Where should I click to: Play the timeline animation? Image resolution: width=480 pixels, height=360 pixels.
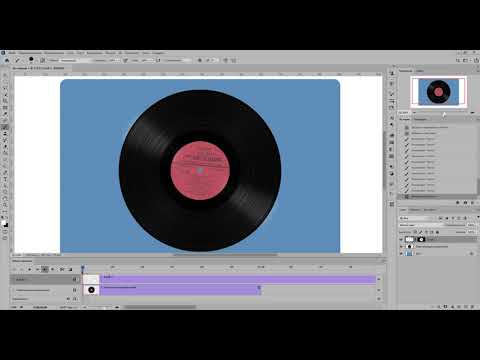pos(30,269)
